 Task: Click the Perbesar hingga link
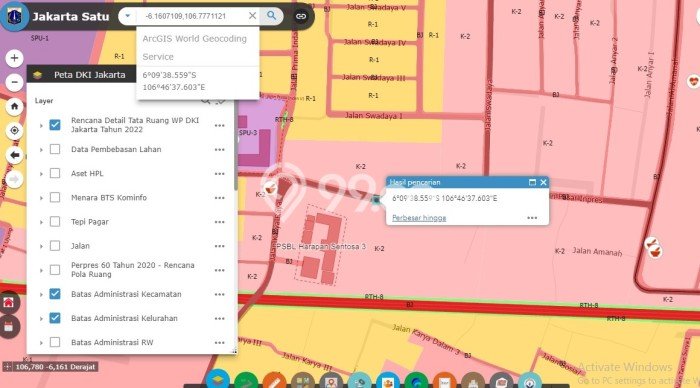(x=419, y=218)
